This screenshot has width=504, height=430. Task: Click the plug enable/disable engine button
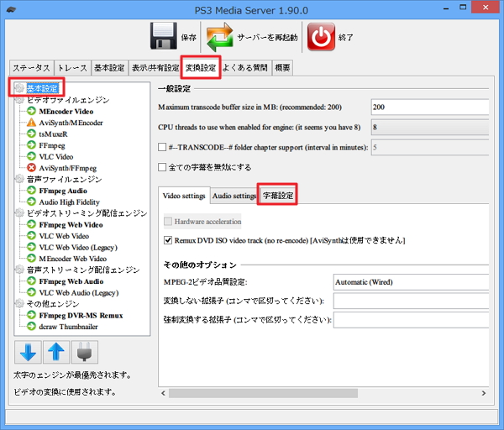(x=85, y=352)
